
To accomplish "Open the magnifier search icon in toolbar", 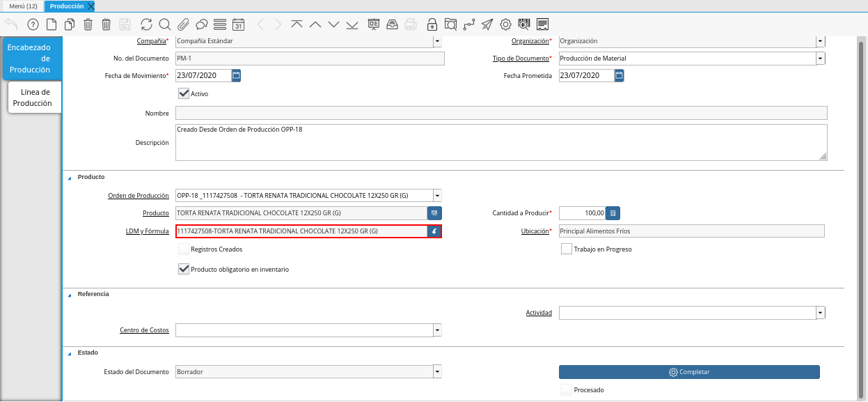I will click(165, 24).
